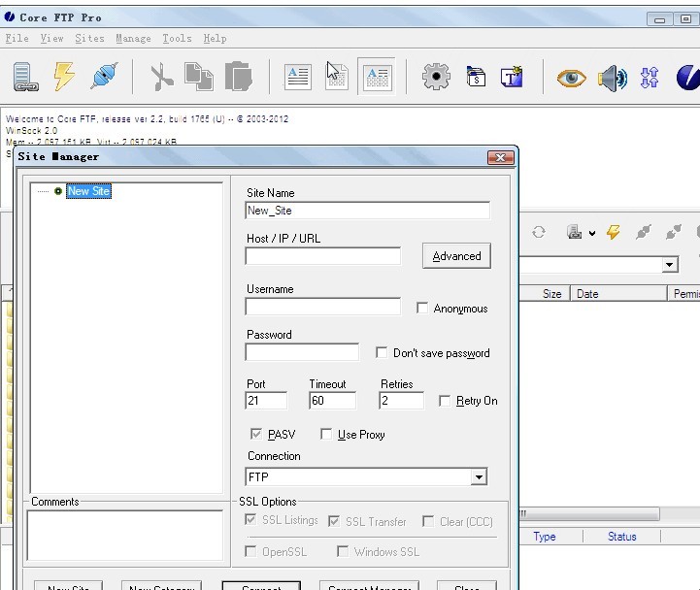Check the Clear (CCC) box

coord(428,521)
